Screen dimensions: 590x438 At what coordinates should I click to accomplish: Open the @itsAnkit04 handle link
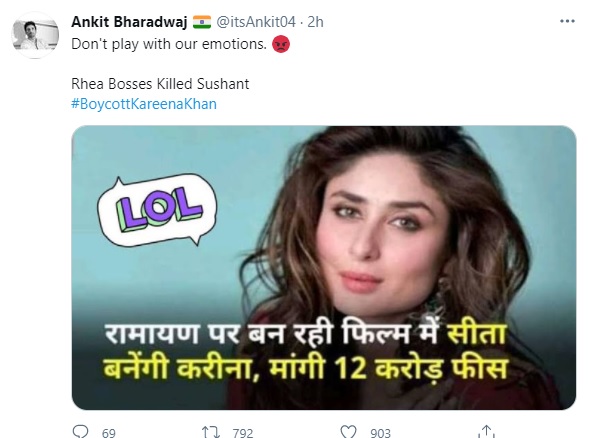[x=256, y=22]
